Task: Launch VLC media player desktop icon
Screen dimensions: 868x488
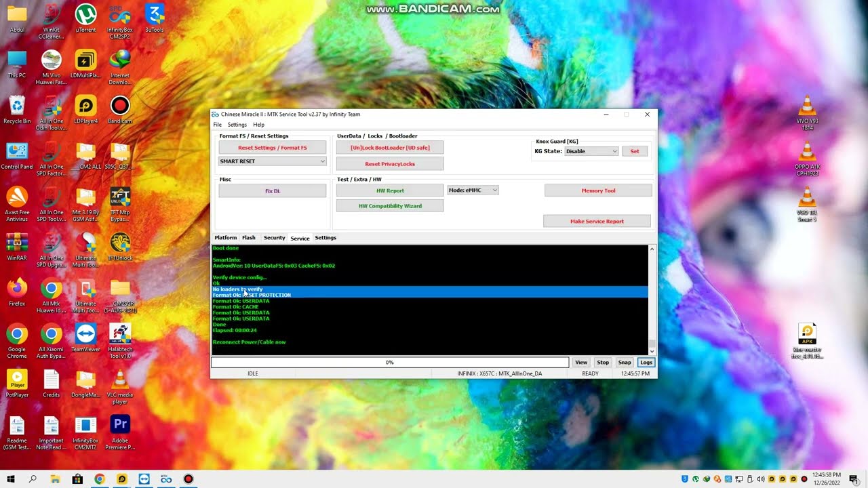Action: click(120, 387)
